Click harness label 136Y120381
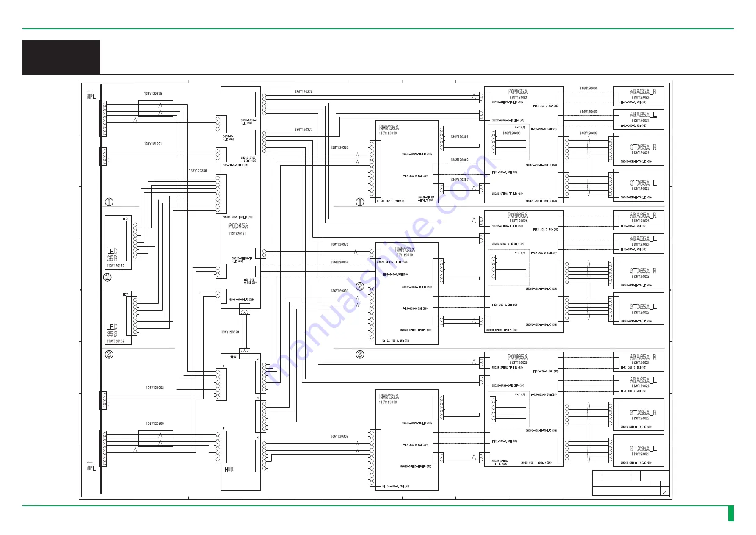This screenshot has width=756, height=535. (x=339, y=291)
